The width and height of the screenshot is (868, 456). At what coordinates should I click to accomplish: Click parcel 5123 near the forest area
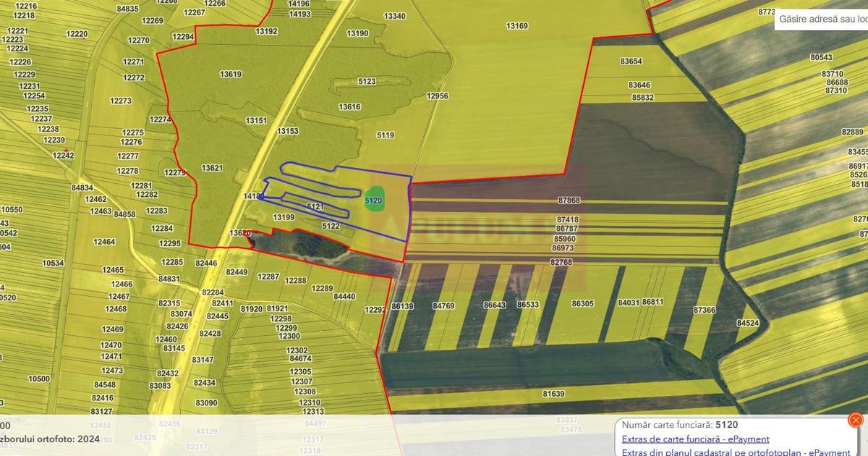(365, 80)
